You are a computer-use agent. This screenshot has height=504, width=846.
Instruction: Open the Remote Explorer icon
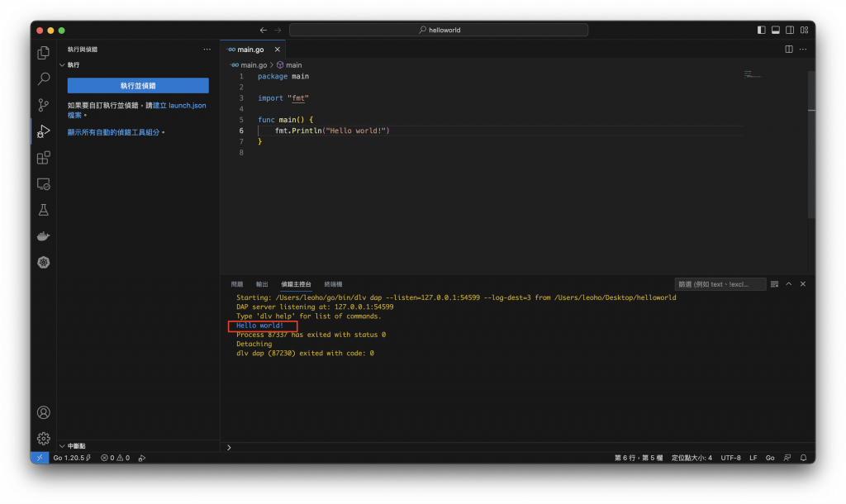44,184
